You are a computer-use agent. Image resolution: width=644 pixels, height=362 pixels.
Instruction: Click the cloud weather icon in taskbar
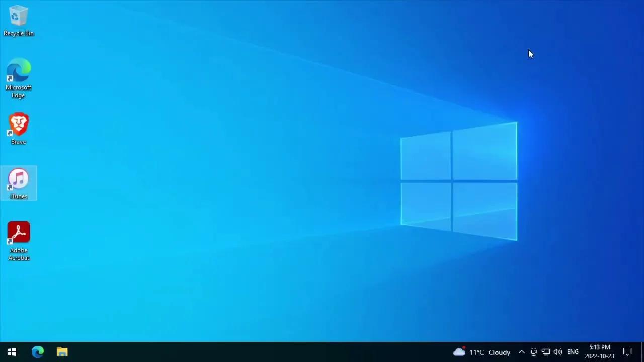[459, 352]
